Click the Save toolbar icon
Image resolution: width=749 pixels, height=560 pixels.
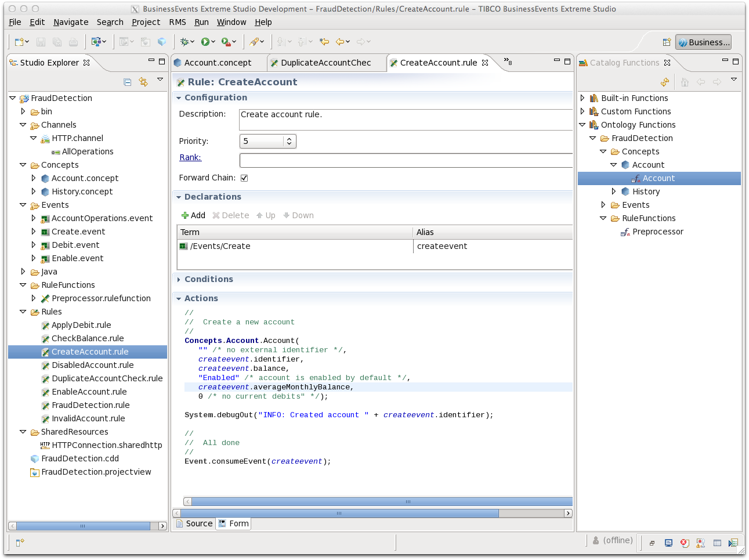[41, 42]
